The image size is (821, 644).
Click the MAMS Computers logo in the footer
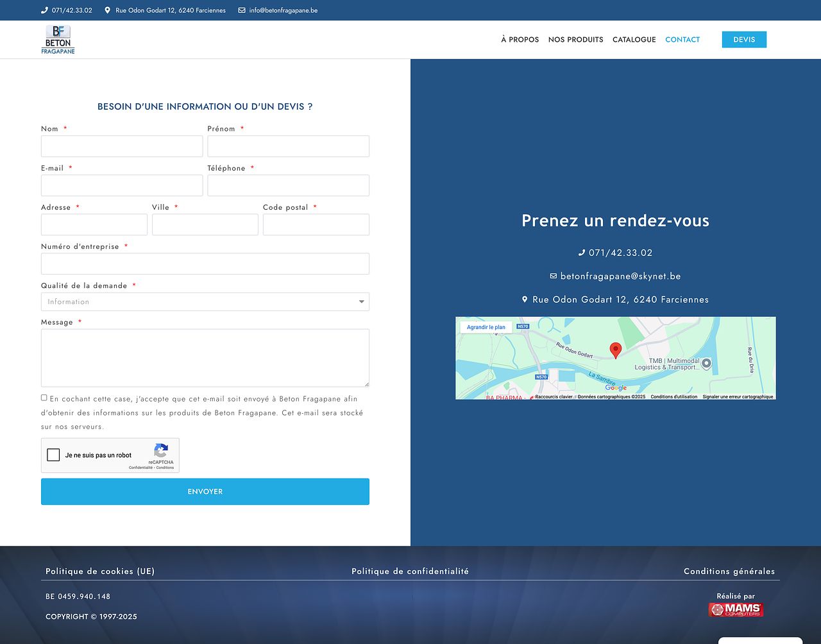[x=735, y=608]
